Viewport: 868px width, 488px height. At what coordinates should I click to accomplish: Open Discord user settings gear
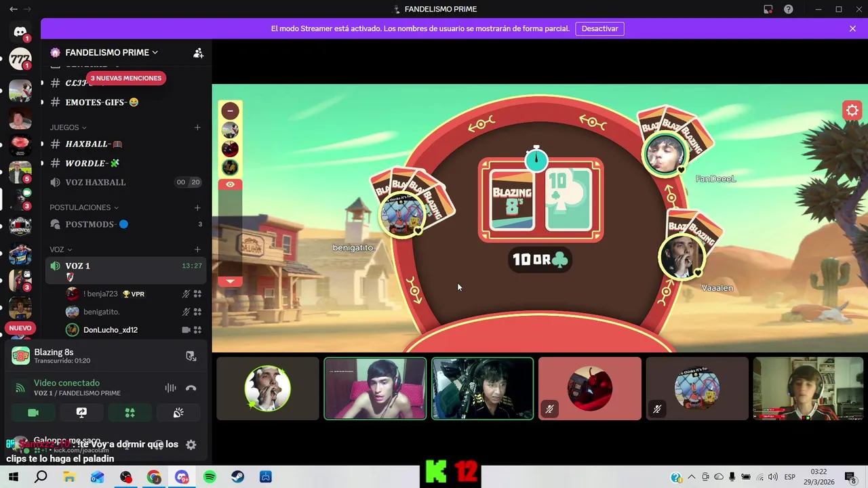[191, 445]
